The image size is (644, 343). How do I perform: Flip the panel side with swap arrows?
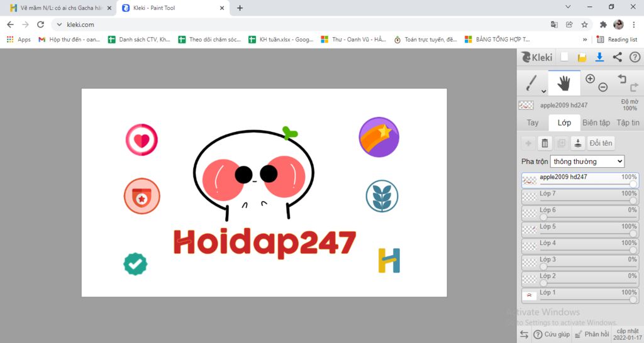coord(524,334)
